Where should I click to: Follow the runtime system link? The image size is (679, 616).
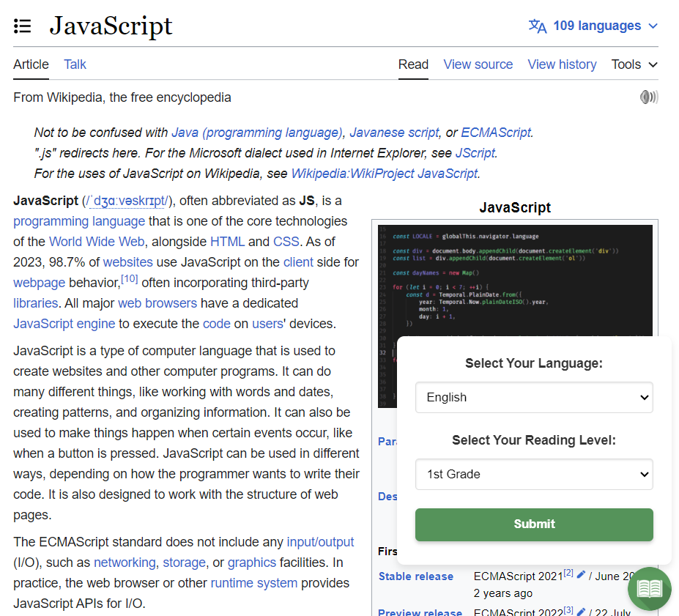253,583
